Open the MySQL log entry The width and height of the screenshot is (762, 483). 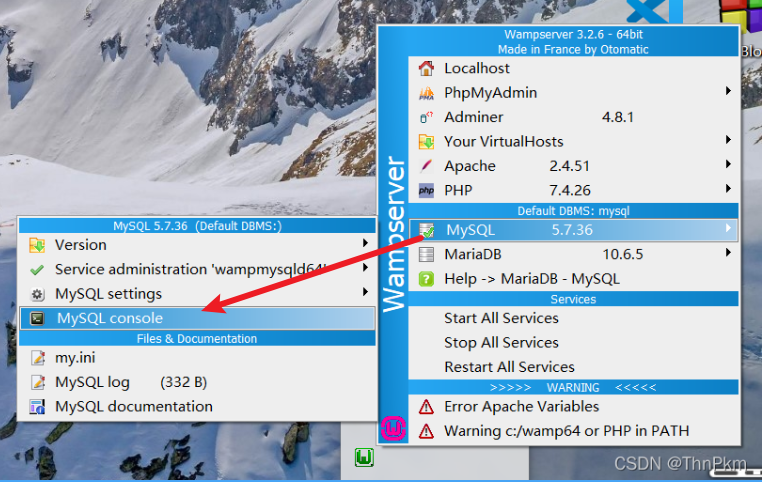tap(197, 382)
